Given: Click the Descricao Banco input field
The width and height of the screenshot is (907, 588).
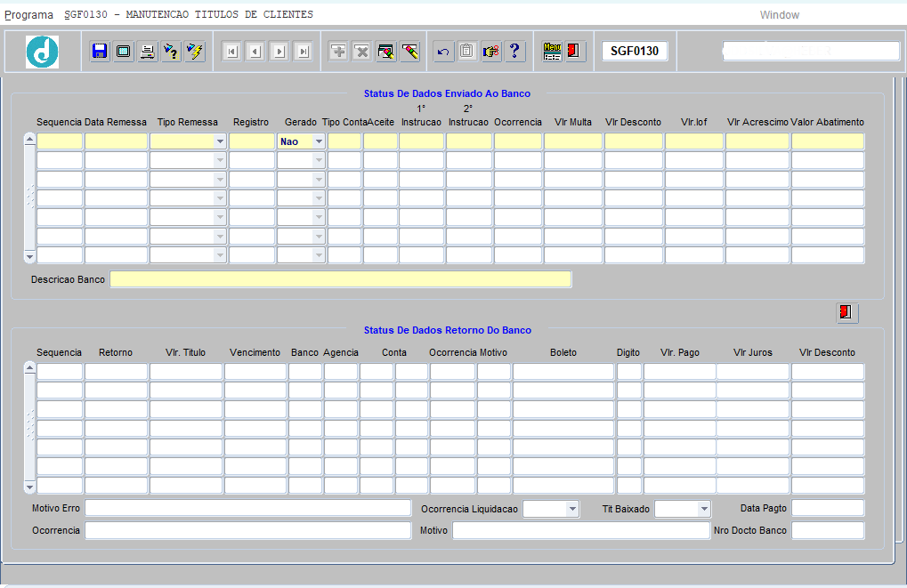Looking at the screenshot, I should tap(340, 279).
